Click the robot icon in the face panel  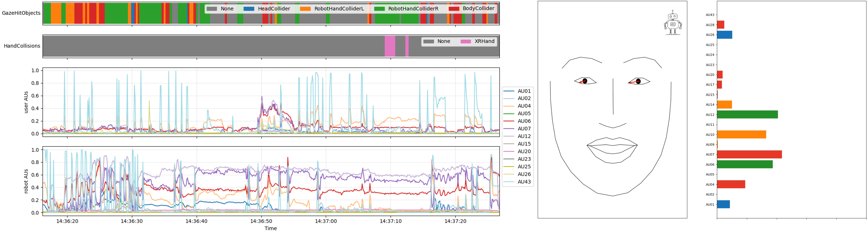tap(672, 23)
